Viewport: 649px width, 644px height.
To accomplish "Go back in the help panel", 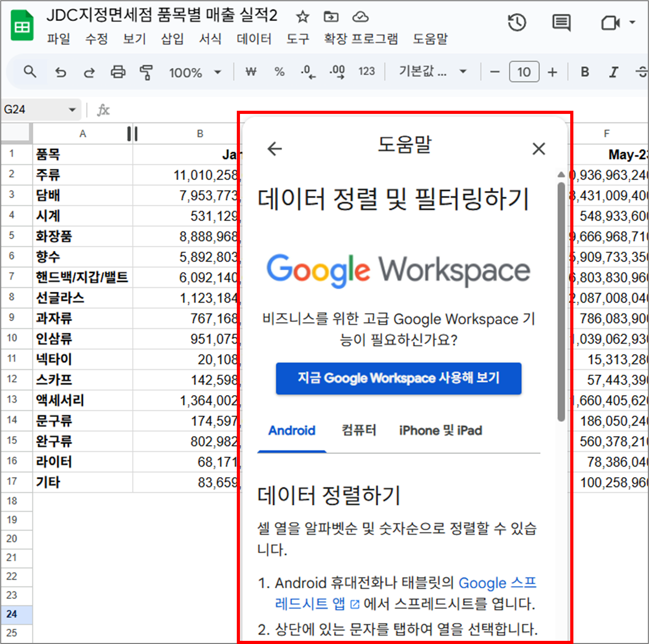I will [x=275, y=149].
